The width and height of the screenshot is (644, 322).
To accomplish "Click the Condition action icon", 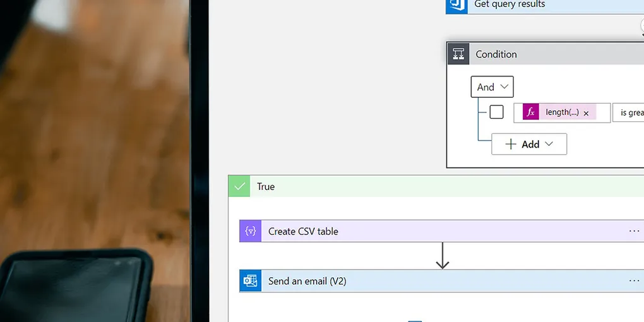I will [x=458, y=54].
